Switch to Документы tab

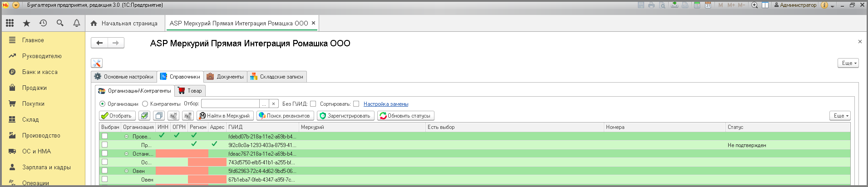click(226, 77)
